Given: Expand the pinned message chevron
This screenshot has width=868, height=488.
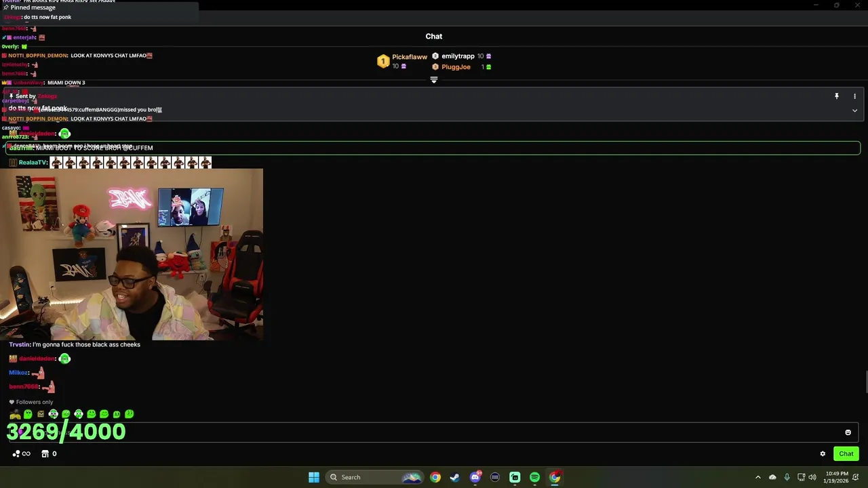Looking at the screenshot, I should 854,110.
